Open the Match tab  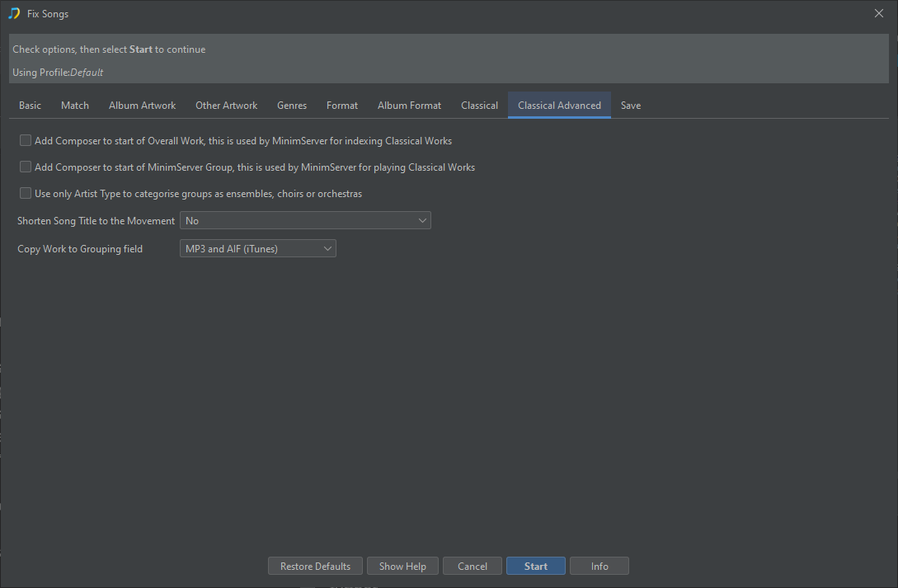75,106
